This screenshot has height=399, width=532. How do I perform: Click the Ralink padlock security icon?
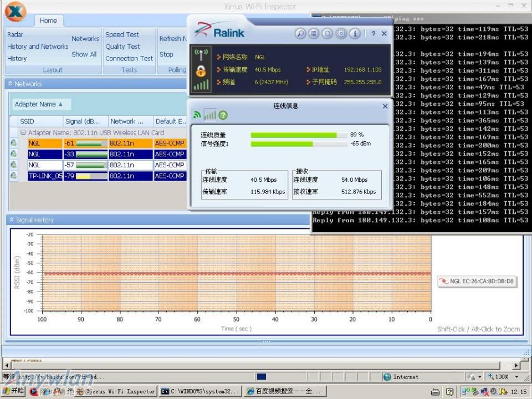click(201, 71)
